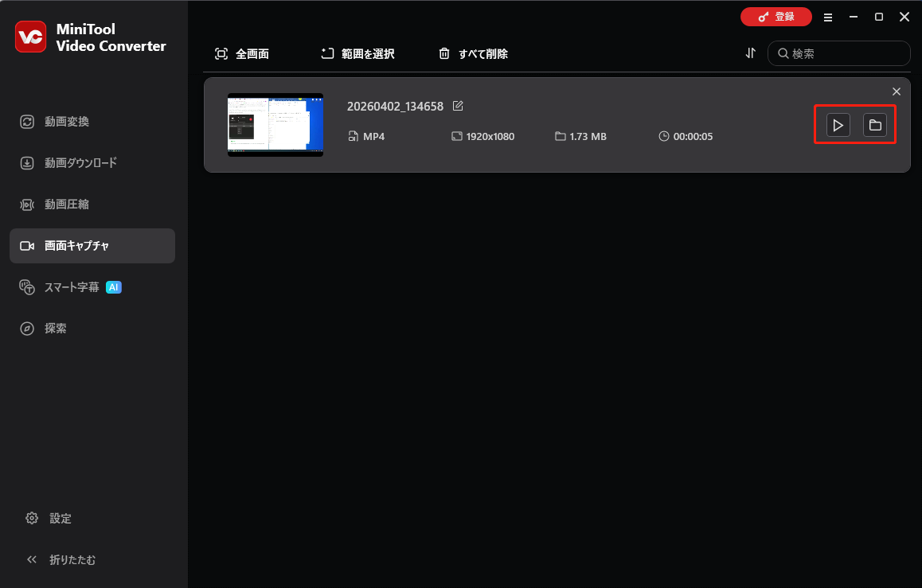Viewport: 922px width, 588px height.
Task: Select the 動画ダウンロード sidebar icon
Action: coord(80,162)
